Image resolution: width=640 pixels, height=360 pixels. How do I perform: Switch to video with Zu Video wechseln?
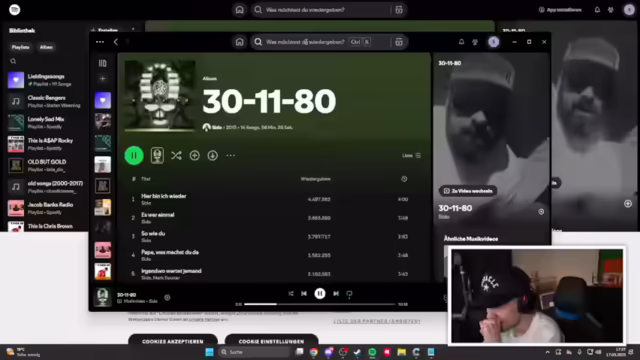pos(468,191)
